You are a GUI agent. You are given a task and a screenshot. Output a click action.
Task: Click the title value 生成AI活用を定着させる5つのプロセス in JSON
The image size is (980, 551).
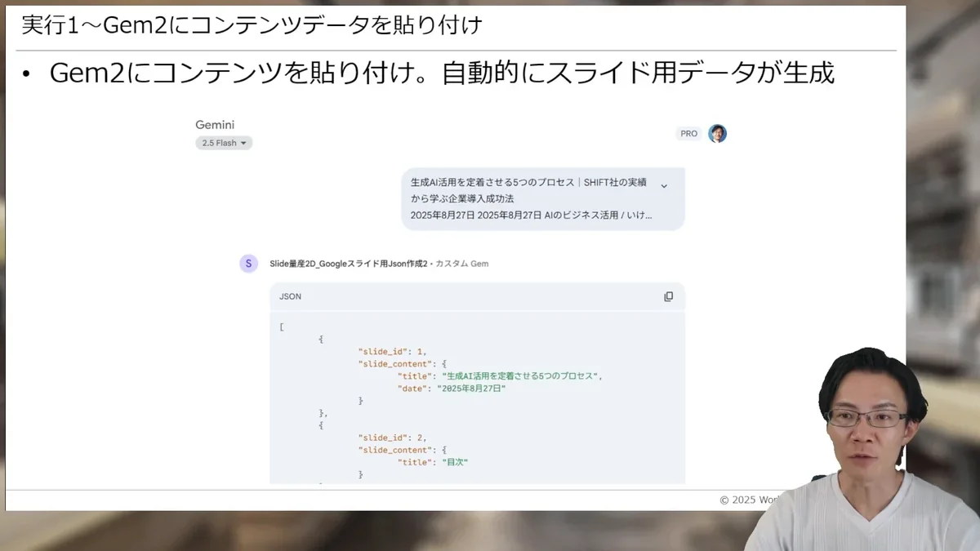point(521,376)
